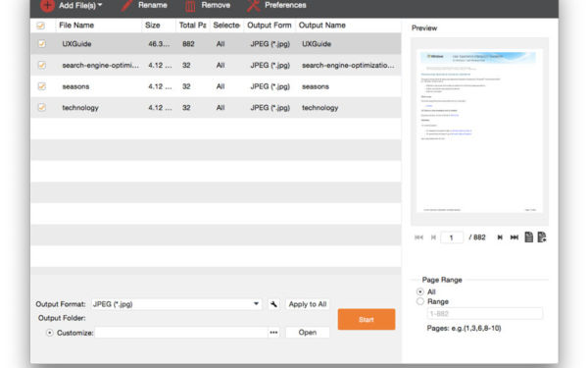The image size is (588, 368).
Task: Click the Rename pencil toolbar button
Action: pos(145,5)
